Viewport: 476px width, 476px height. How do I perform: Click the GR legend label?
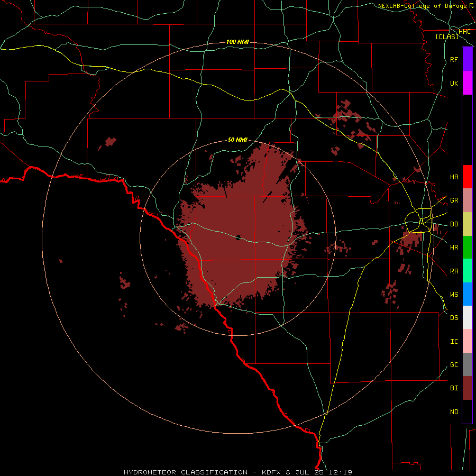(454, 200)
